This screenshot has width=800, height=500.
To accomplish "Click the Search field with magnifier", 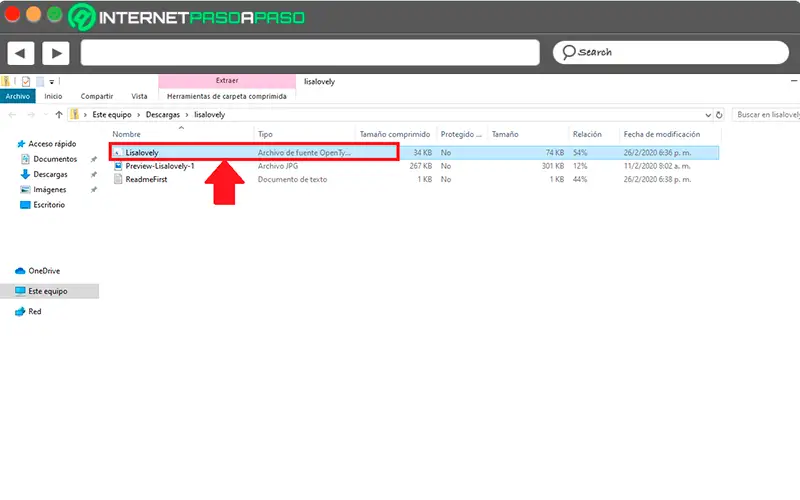I will click(670, 52).
